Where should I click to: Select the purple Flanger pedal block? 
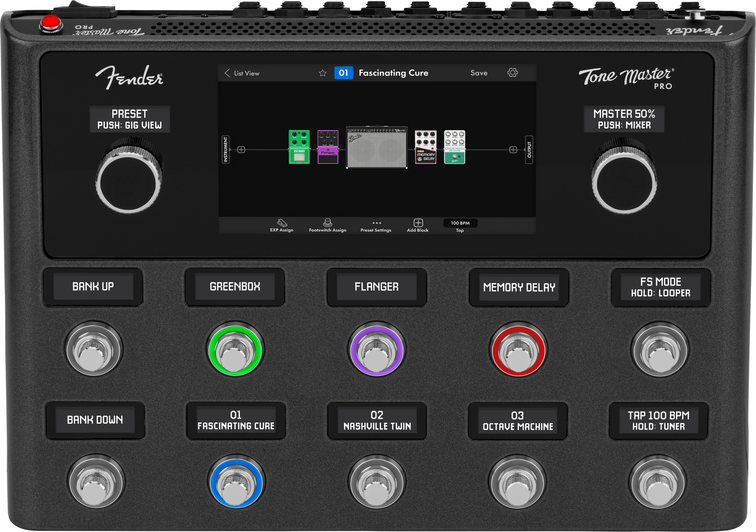click(328, 147)
